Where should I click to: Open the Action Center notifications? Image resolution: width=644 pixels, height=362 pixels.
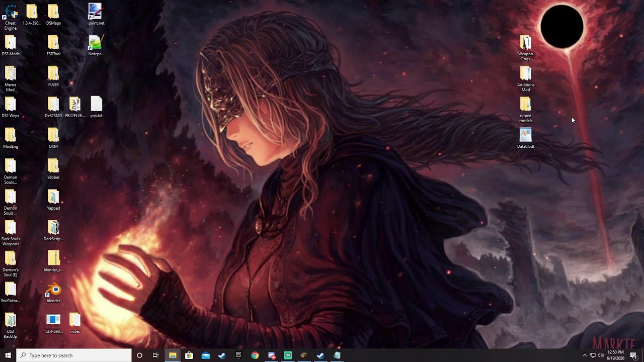pyautogui.click(x=633, y=355)
